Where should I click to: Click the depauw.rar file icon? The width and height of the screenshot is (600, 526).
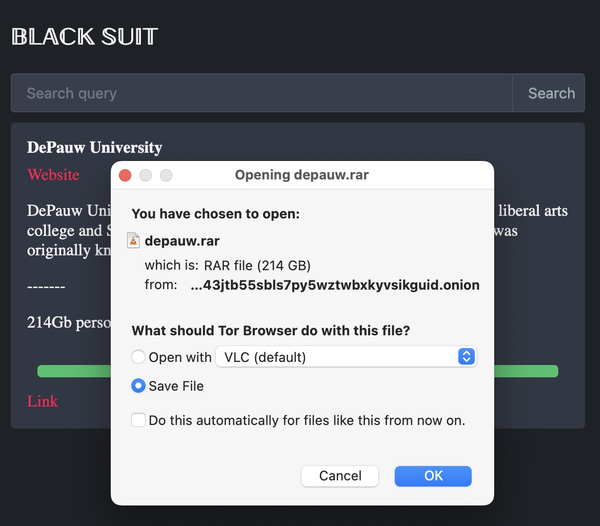pyautogui.click(x=134, y=240)
